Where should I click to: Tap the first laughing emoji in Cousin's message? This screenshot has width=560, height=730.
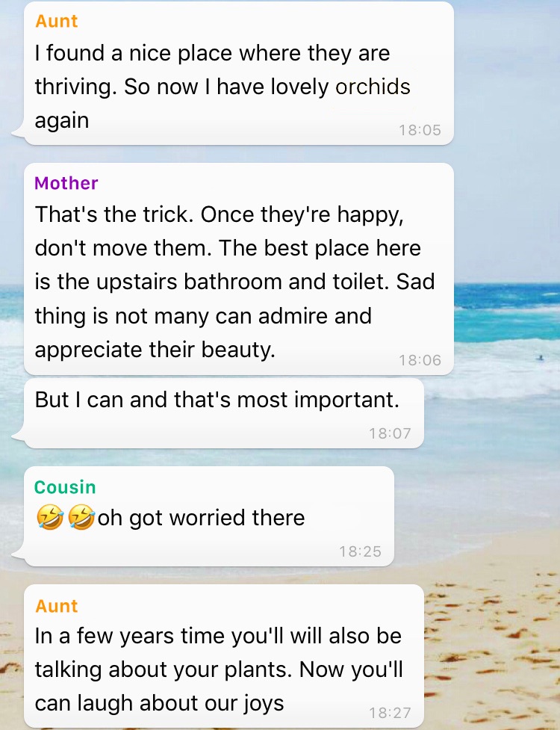(x=50, y=518)
